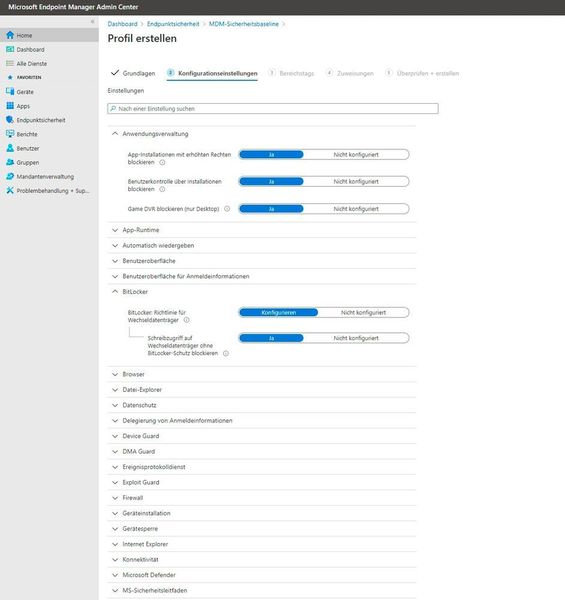This screenshot has width=565, height=600.
Task: Expand the App-Runtime section
Action: click(262, 230)
